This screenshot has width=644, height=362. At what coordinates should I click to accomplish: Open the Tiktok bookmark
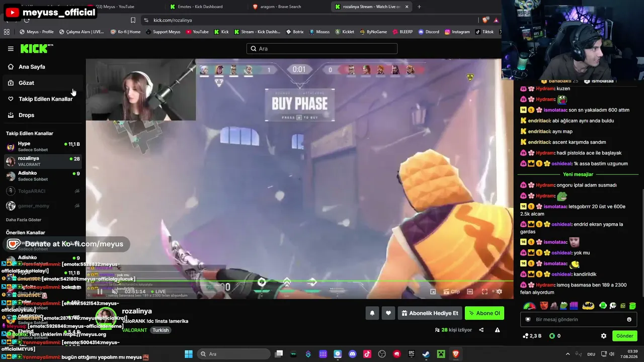click(x=485, y=32)
